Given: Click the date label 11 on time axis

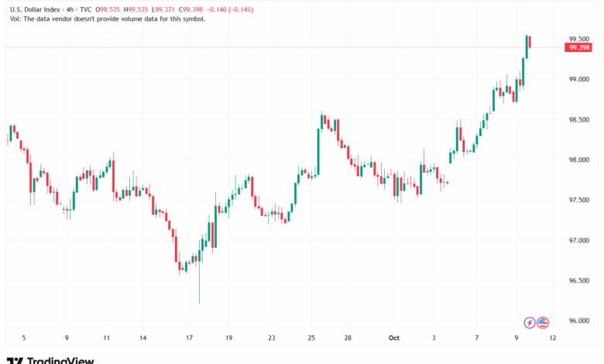Looking at the screenshot, I should (x=106, y=338).
